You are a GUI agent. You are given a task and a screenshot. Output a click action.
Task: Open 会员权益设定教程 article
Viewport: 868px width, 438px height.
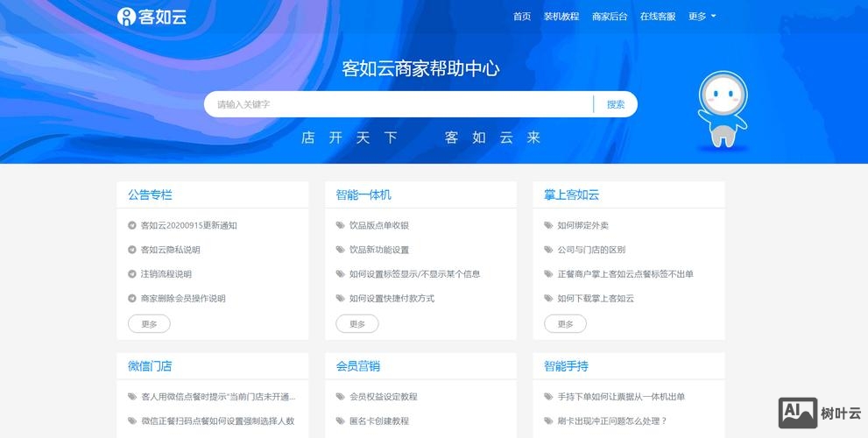coord(383,397)
